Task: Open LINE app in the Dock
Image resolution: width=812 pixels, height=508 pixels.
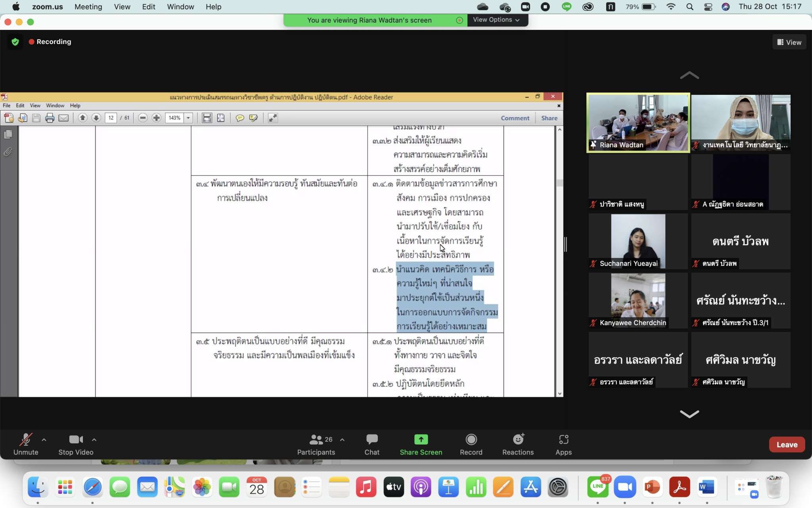Action: [x=598, y=487]
